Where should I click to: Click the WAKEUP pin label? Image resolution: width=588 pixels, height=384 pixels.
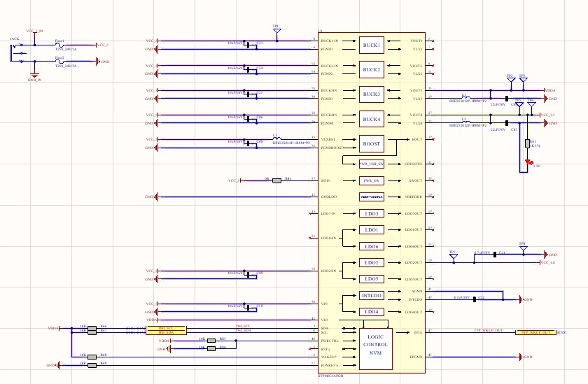[x=328, y=357]
